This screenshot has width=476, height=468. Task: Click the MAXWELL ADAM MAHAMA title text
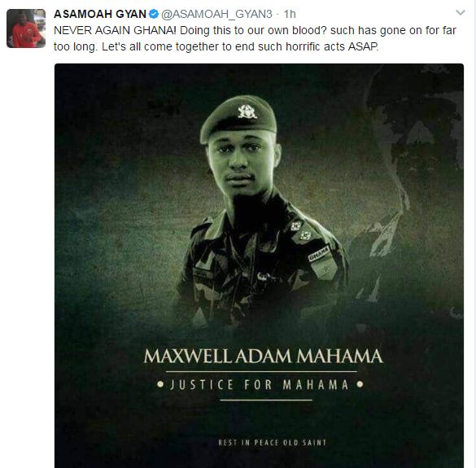point(263,356)
